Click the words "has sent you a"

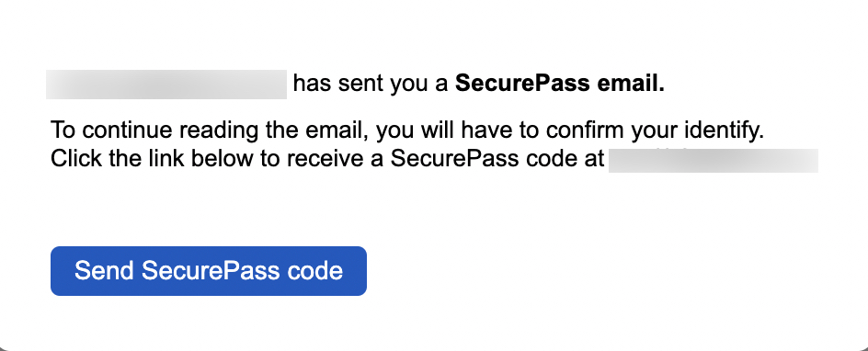click(x=371, y=84)
